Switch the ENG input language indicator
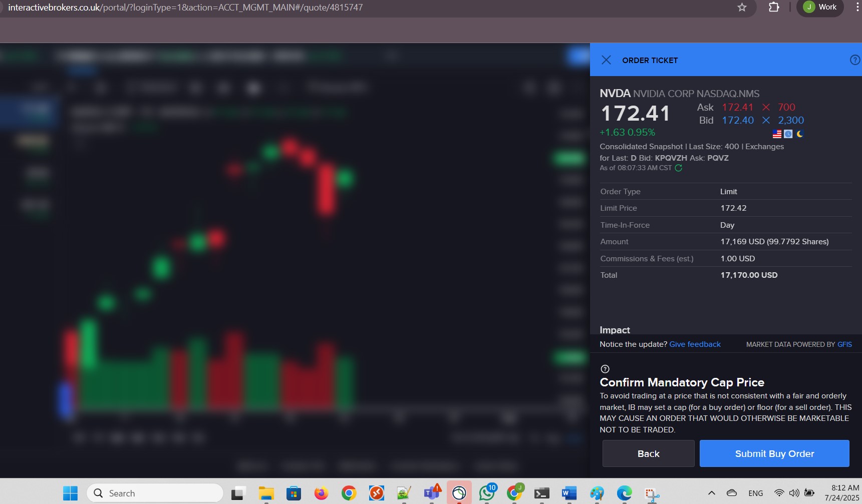The height and width of the screenshot is (504, 862). pos(756,493)
